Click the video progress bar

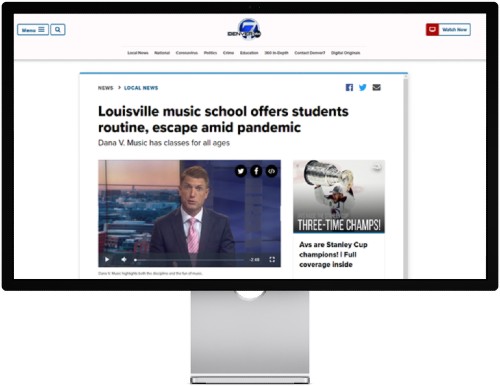coord(189,260)
